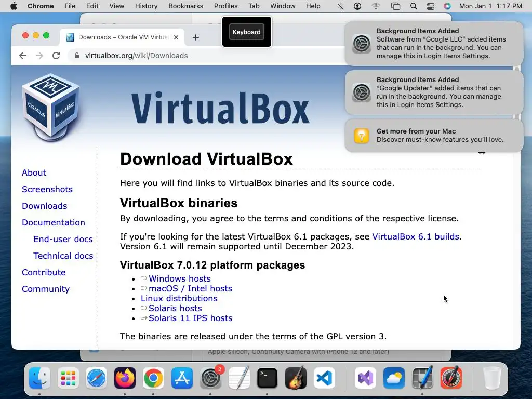Download the Windows hosts package

click(179, 278)
